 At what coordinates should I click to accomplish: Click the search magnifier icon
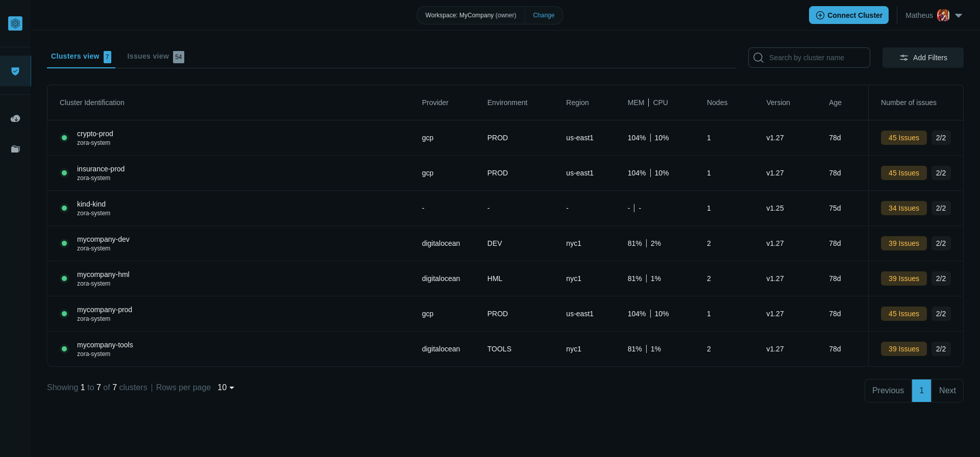758,58
